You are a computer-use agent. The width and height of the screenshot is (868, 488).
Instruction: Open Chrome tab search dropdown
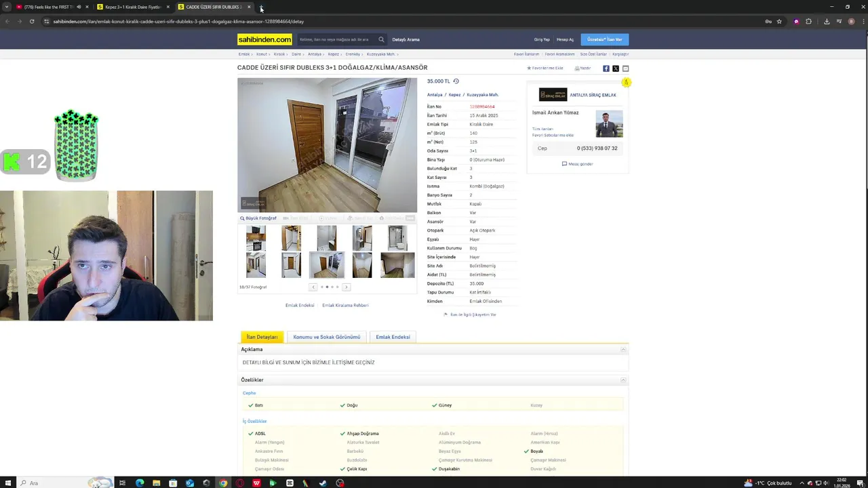6,7
